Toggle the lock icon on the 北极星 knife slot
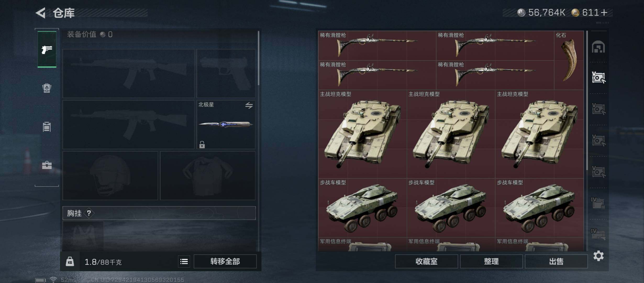Screen dimensions: 644x283 pyautogui.click(x=202, y=144)
